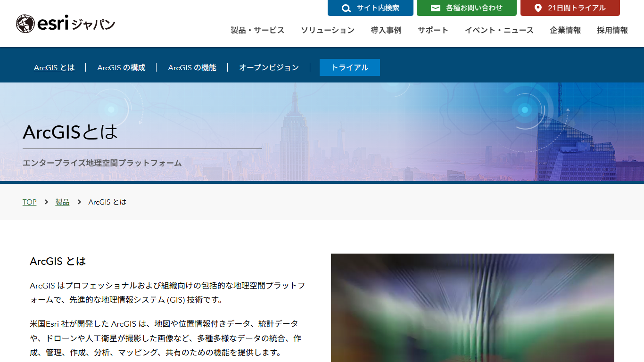Viewport: 644px width, 362px height.
Task: Click the envelope icon in 各種お問い合わせ
Action: 436,8
